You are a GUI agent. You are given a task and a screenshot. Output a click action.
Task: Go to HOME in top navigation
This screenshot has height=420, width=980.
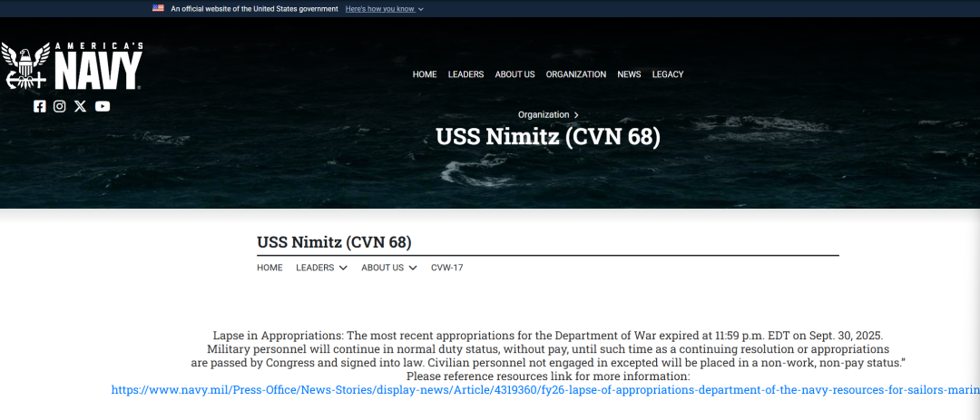click(x=425, y=74)
